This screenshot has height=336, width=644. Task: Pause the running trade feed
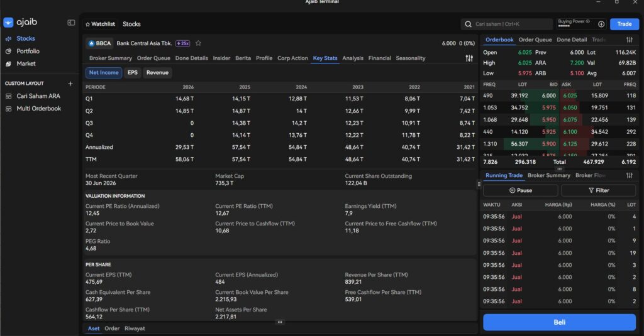point(520,190)
